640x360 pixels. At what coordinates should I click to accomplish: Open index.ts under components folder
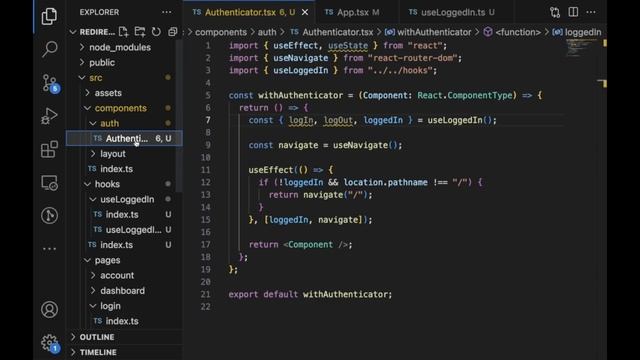pos(116,169)
